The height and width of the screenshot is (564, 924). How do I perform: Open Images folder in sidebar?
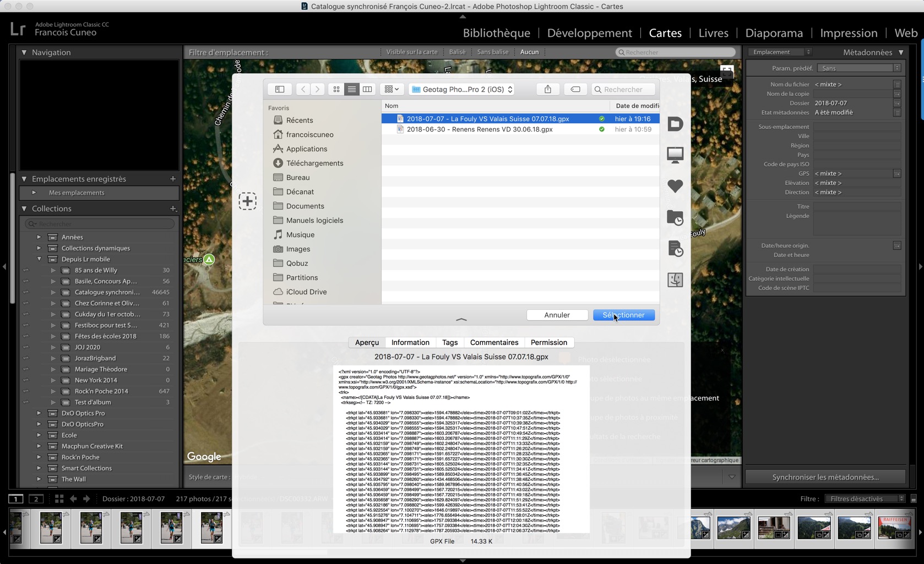[x=298, y=249]
